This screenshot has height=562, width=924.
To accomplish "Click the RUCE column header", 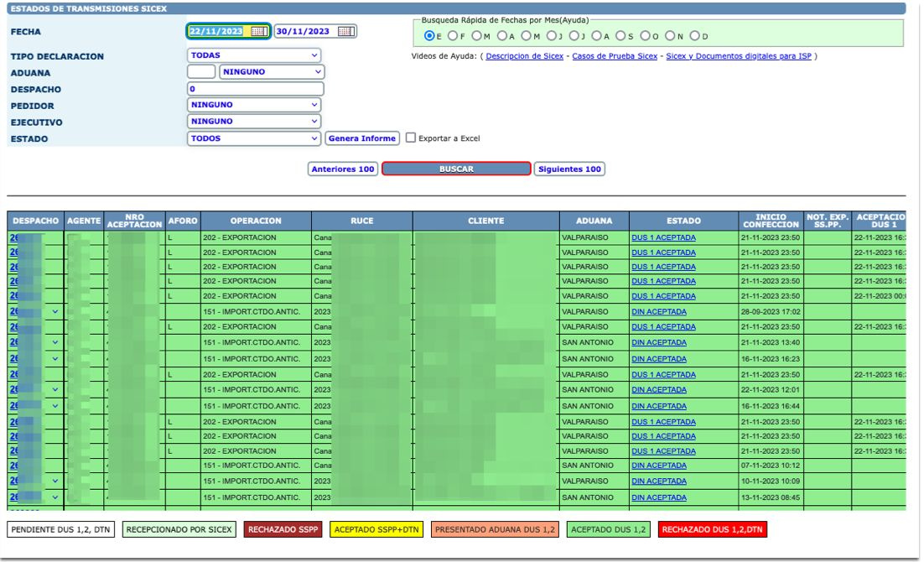I will tap(362, 221).
